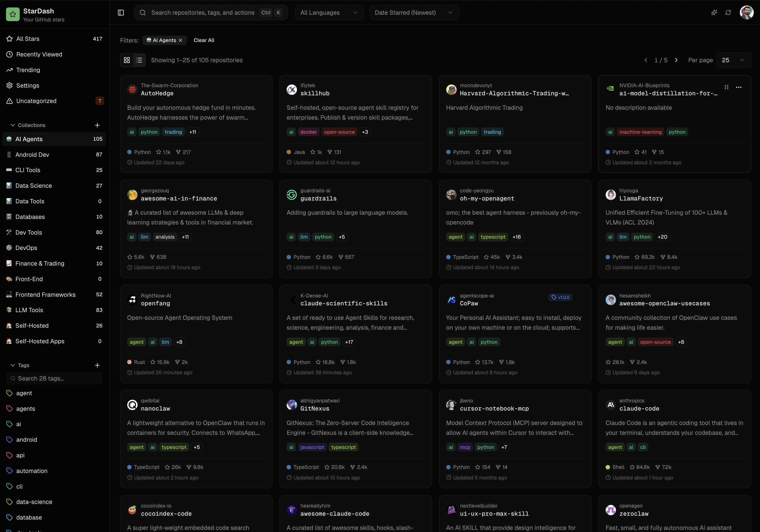Viewport: 760px width, 532px height.
Task: Add a new tag with plus icon
Action: click(x=97, y=365)
